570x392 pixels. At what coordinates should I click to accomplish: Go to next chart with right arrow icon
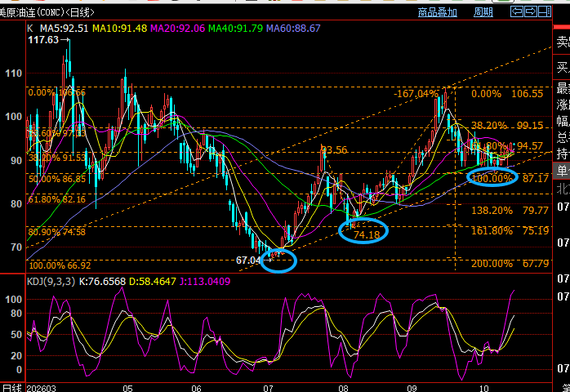point(530,11)
